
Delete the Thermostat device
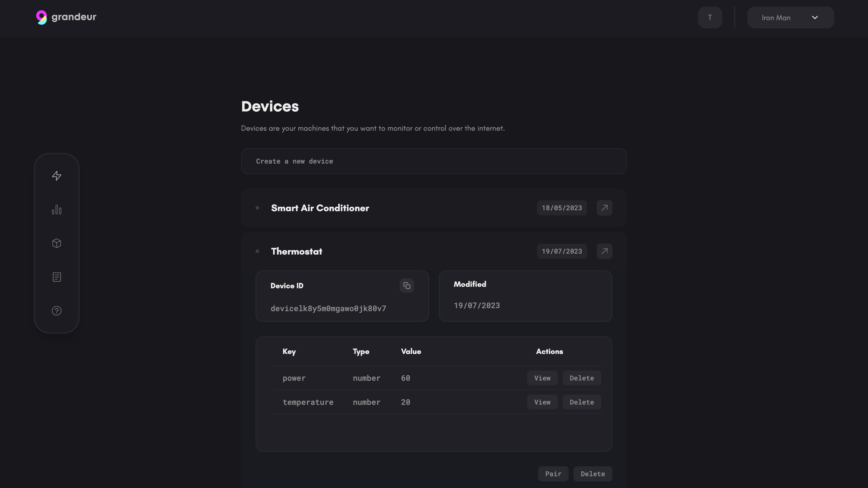[x=593, y=474]
